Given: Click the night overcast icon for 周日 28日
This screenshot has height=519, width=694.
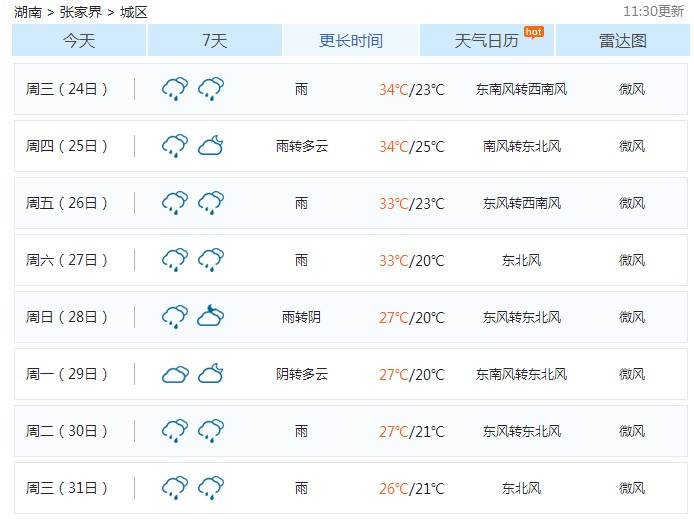Looking at the screenshot, I should coord(211,315).
